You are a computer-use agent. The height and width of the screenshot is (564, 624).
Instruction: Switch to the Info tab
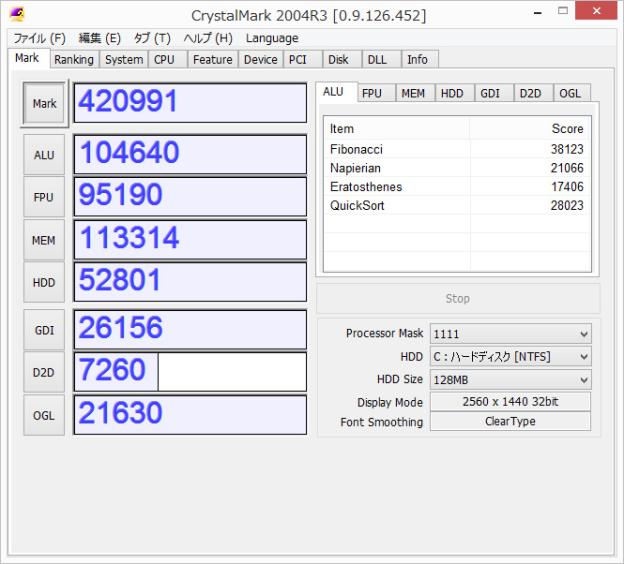420,59
